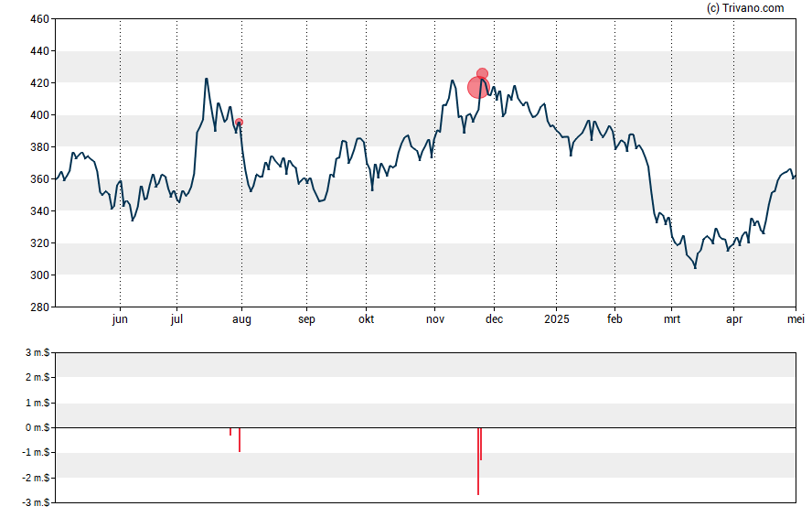Click the 420 price axis label
Screen dimensions: 812x517
coord(40,83)
